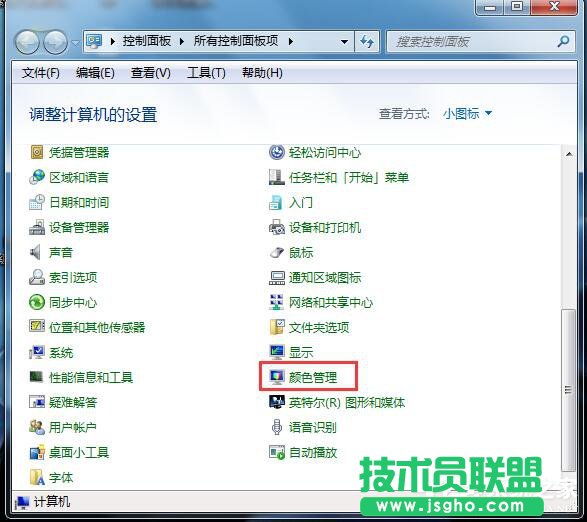This screenshot has width=587, height=522.
Task: Open the 网络和共享中心 link
Action: tap(331, 303)
